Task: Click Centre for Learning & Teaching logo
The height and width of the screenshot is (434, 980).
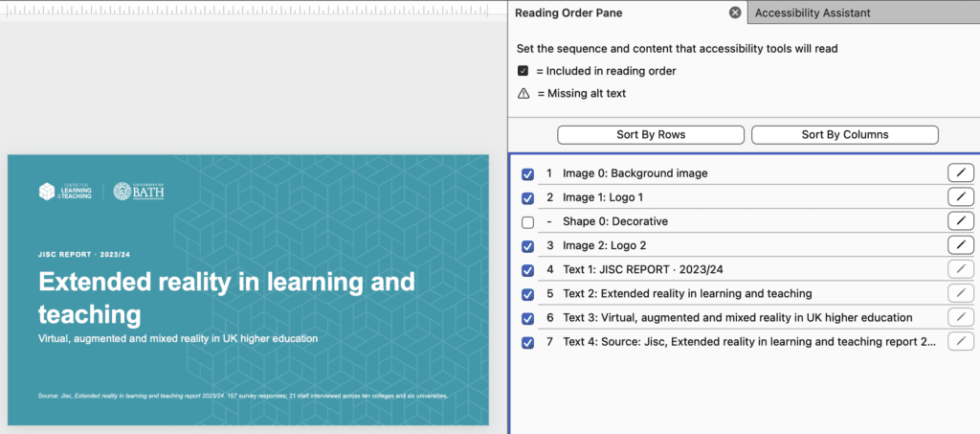Action: click(x=65, y=192)
